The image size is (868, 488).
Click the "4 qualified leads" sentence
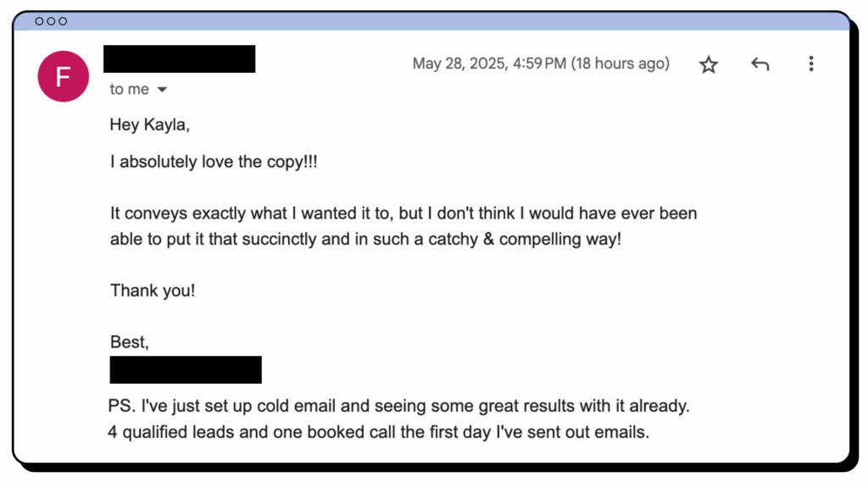(378, 431)
